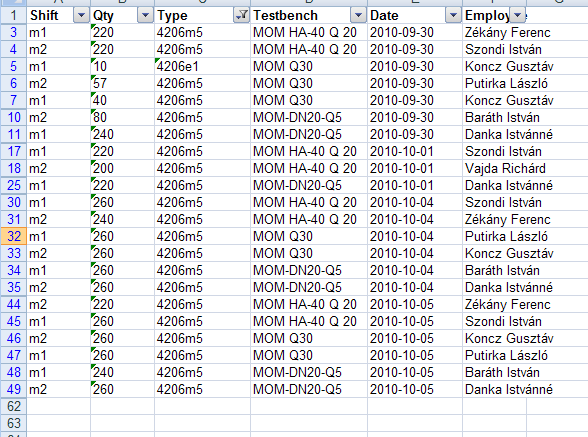Click the empty cell in row 62 under Shift

click(x=58, y=406)
